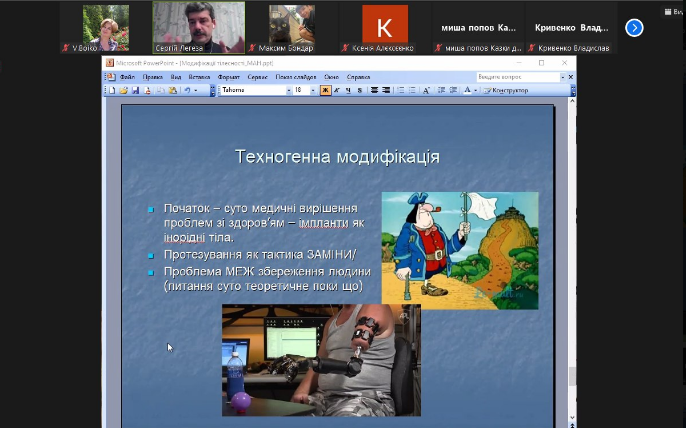Image resolution: width=686 pixels, height=428 pixels.
Task: Click bullet text Протезування як тактика ЗАМІНИ
Action: 260,255
